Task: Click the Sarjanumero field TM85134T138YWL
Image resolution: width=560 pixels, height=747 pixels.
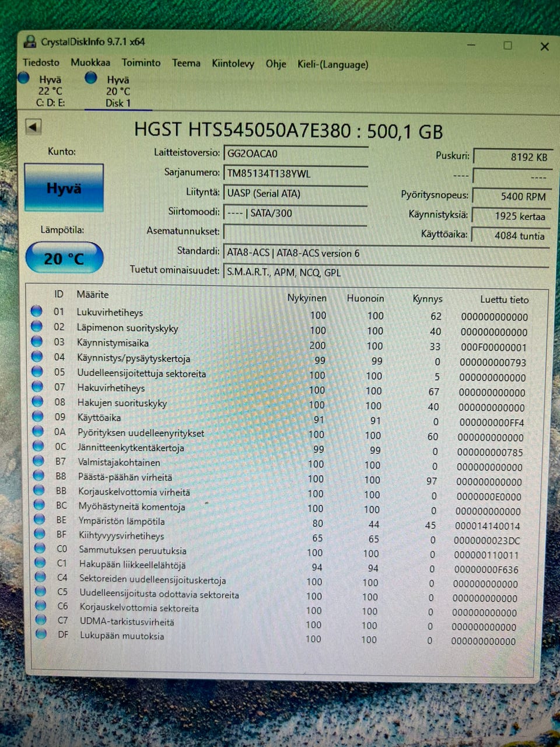Action: [295, 173]
